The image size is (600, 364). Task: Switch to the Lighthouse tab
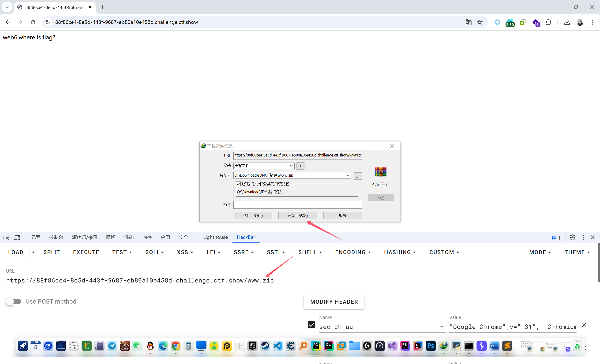[215, 237]
